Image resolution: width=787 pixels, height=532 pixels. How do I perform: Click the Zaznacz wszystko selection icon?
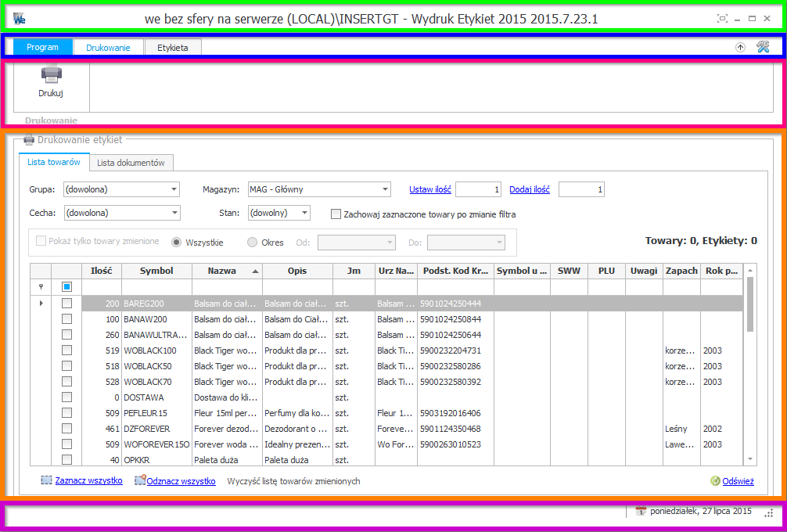(x=47, y=480)
